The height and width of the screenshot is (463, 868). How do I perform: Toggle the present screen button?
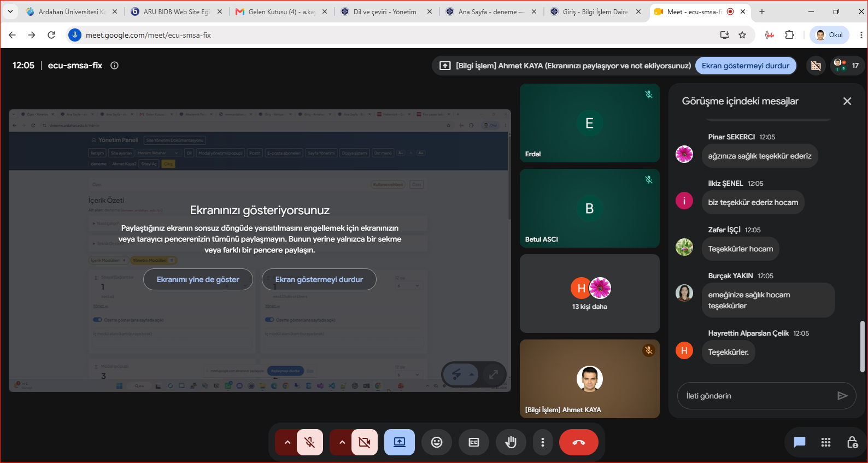coord(400,442)
